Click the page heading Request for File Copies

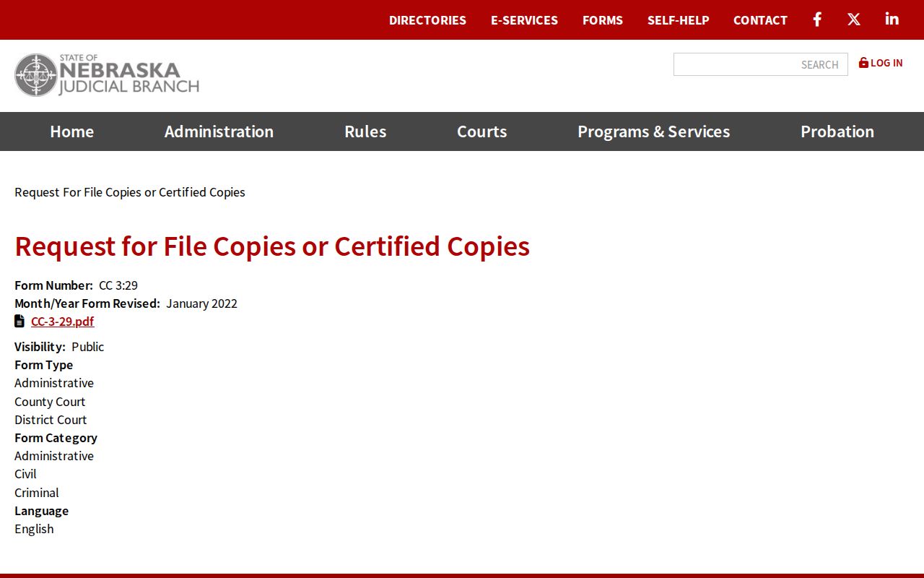coord(272,246)
